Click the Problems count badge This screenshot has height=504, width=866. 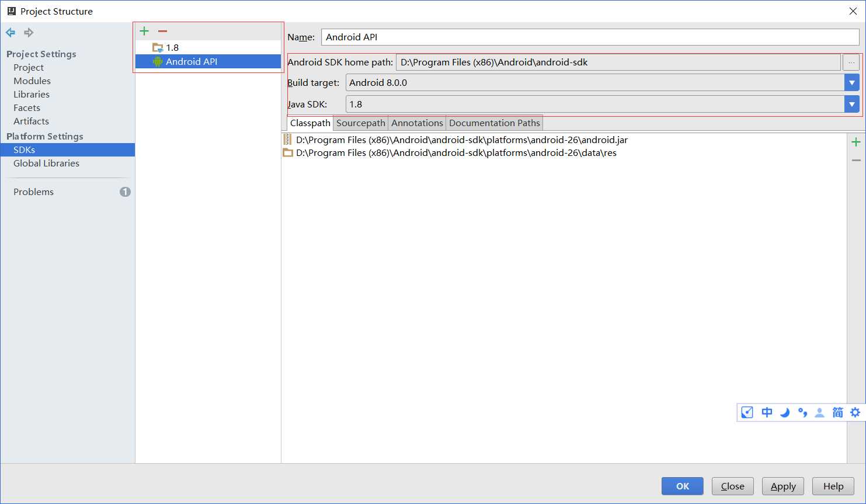tap(125, 192)
